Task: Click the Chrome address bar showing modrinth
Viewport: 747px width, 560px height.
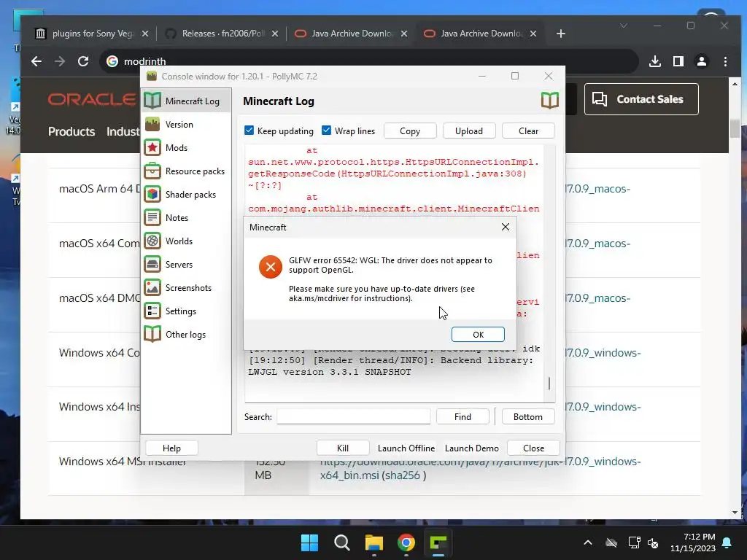Action: pyautogui.click(x=368, y=61)
